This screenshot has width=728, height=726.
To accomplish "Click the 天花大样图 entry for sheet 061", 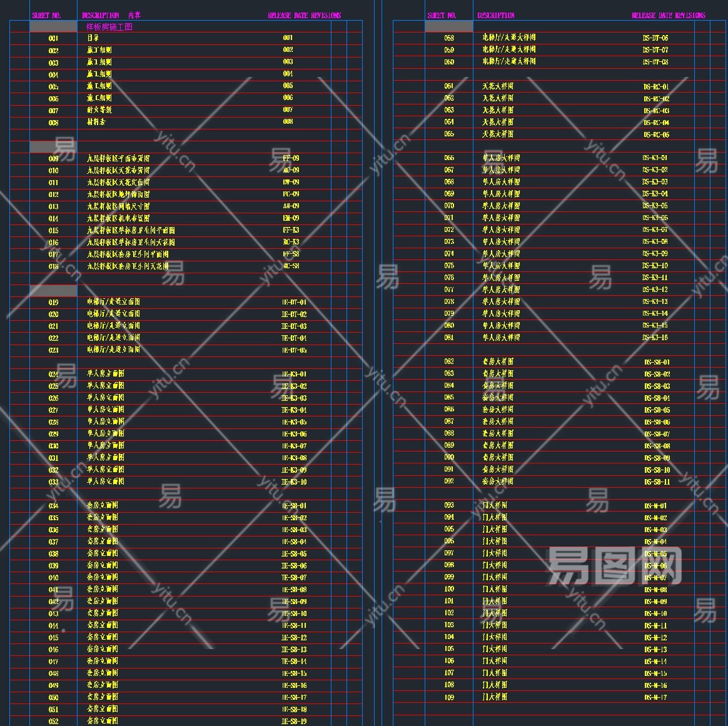I will (x=498, y=86).
